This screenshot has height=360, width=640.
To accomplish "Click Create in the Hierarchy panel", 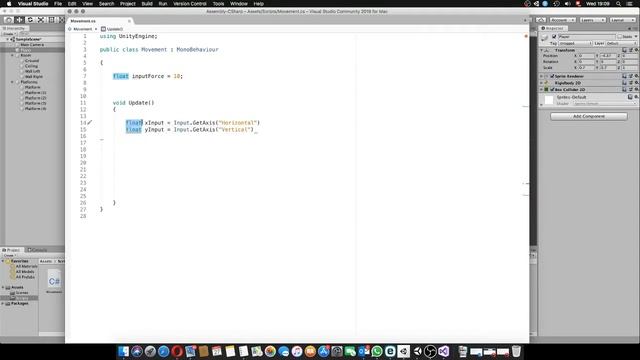I will tap(8, 34).
